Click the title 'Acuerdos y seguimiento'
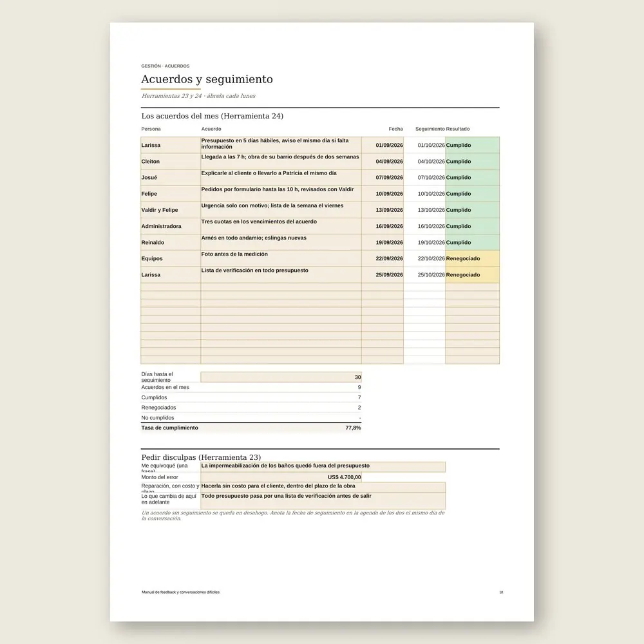The height and width of the screenshot is (644, 644). pos(207,79)
